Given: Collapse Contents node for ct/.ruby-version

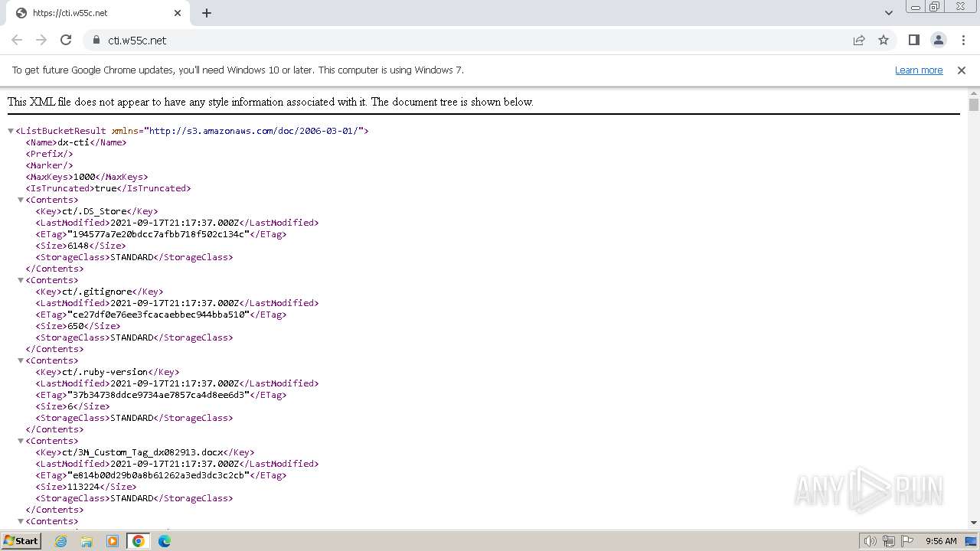Looking at the screenshot, I should pyautogui.click(x=21, y=360).
